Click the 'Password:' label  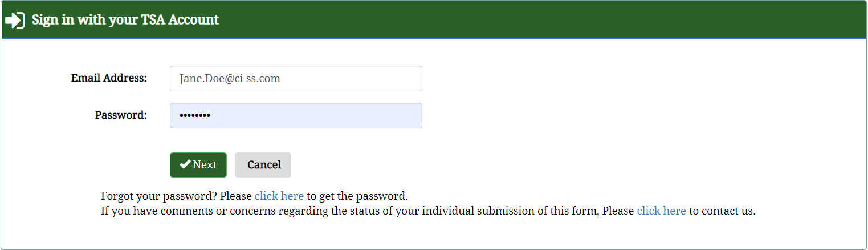tap(121, 115)
